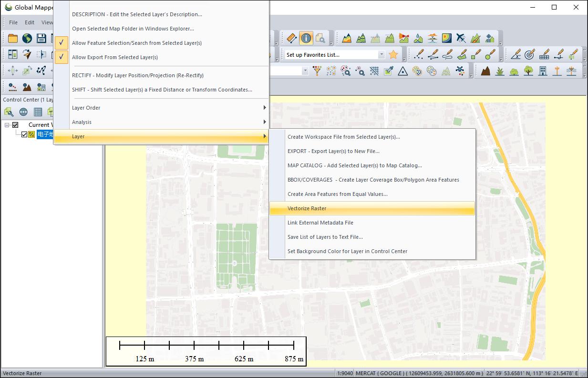Activate the Feature Info tool icon
Image resolution: width=588 pixels, height=378 pixels.
pyautogui.click(x=306, y=38)
